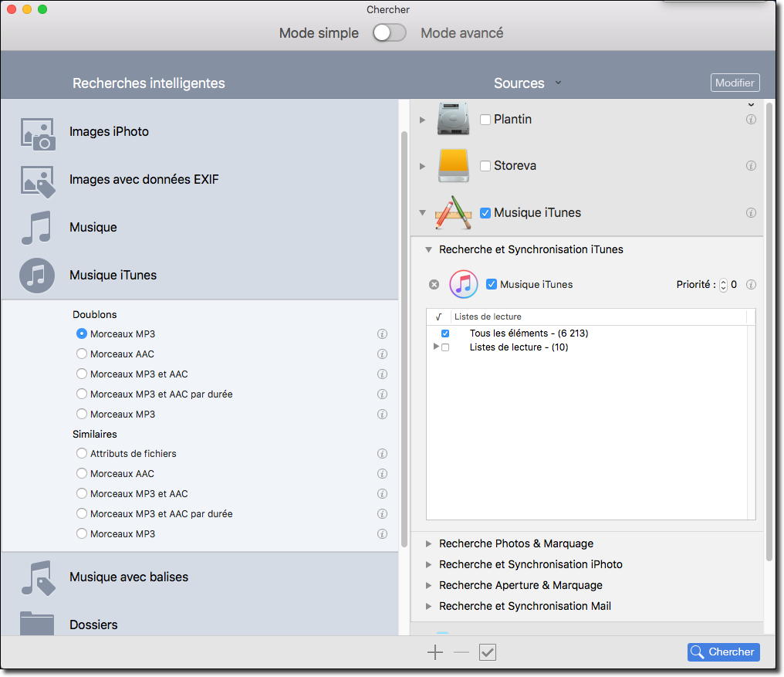Select Morceaux MP3 et AAC radio under Doublons
Image resolution: width=784 pixels, height=677 pixels.
pos(82,374)
